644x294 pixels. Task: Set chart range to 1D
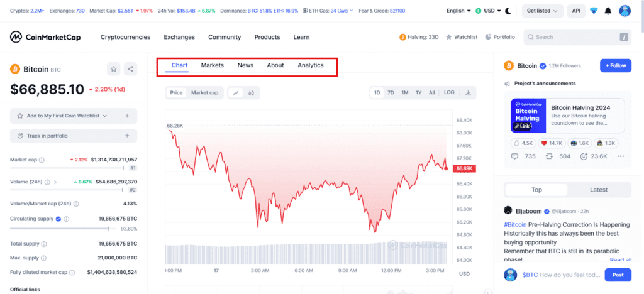pyautogui.click(x=377, y=93)
